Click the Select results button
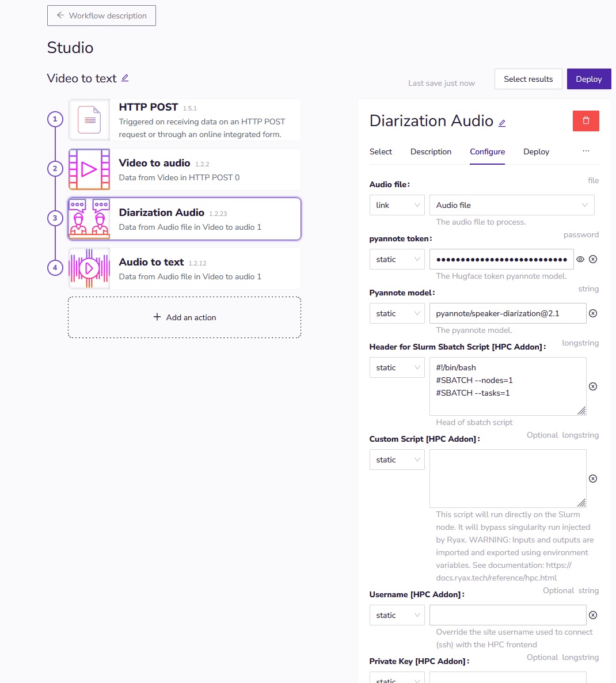The width and height of the screenshot is (616, 683). click(x=528, y=79)
